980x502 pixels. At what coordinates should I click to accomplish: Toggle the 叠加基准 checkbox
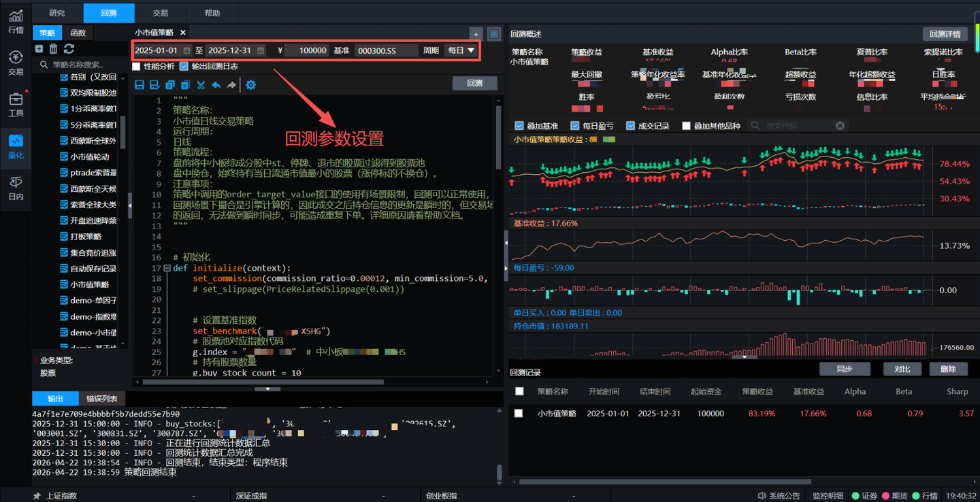pos(519,126)
